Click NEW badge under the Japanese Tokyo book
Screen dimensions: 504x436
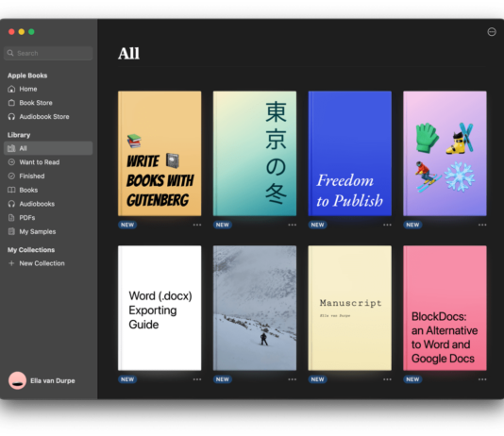point(223,225)
